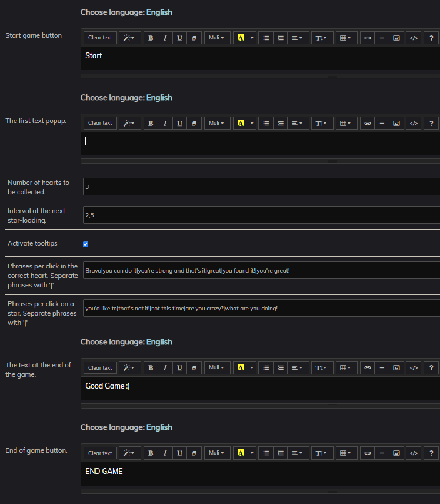The width and height of the screenshot is (440, 504).
Task: Click Italic in the Start game button editor
Action: click(165, 38)
